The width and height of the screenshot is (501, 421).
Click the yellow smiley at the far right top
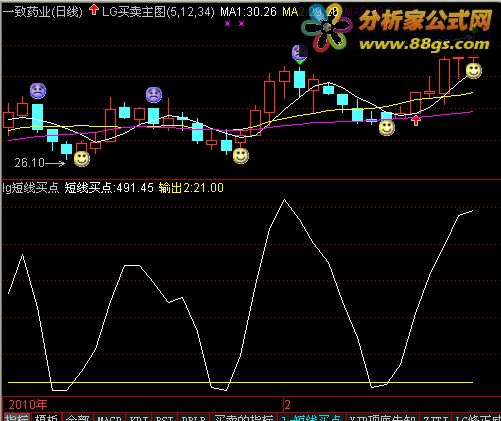pos(473,71)
